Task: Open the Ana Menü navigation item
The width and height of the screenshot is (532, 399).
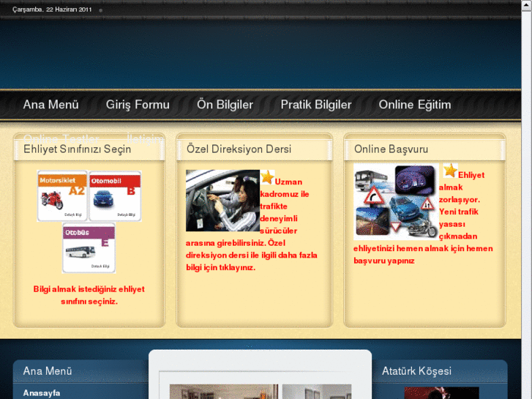Action: tap(51, 105)
